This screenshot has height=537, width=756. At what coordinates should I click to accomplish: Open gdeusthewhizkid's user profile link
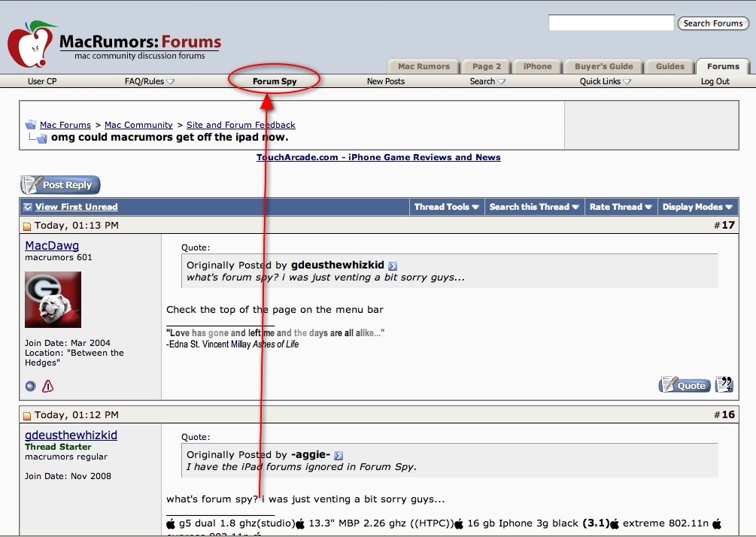click(x=71, y=435)
